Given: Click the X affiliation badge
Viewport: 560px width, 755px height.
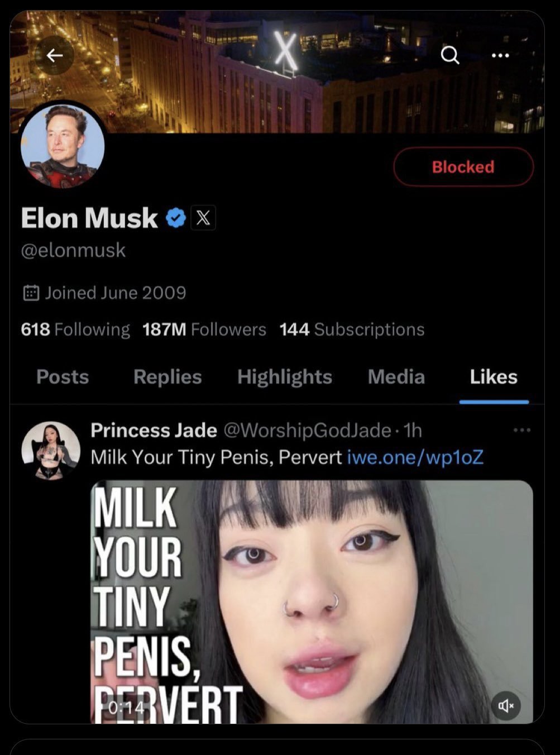Looking at the screenshot, I should tap(203, 218).
